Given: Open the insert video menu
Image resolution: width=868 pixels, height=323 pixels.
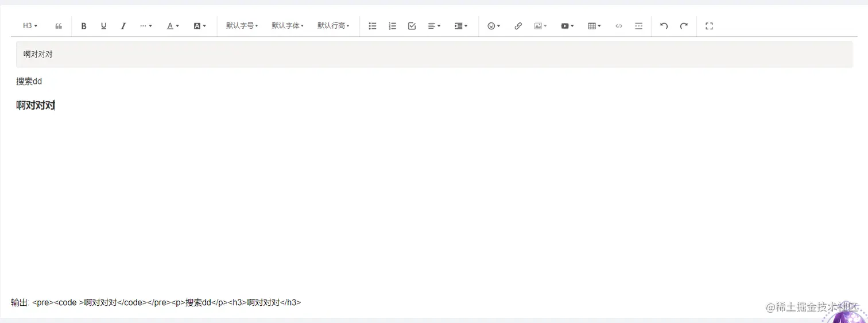Looking at the screenshot, I should tap(567, 26).
